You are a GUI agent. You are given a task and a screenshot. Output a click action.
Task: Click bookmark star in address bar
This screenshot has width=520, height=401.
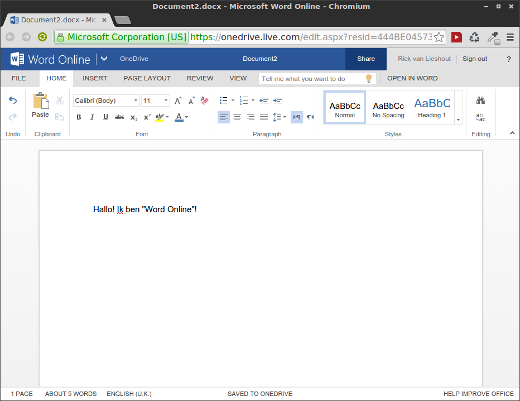(x=439, y=37)
